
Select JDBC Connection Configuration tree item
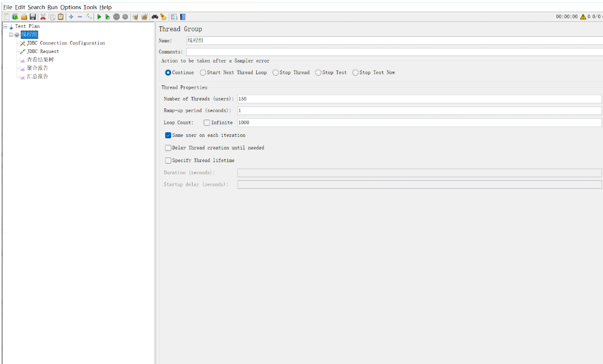pyautogui.click(x=66, y=43)
